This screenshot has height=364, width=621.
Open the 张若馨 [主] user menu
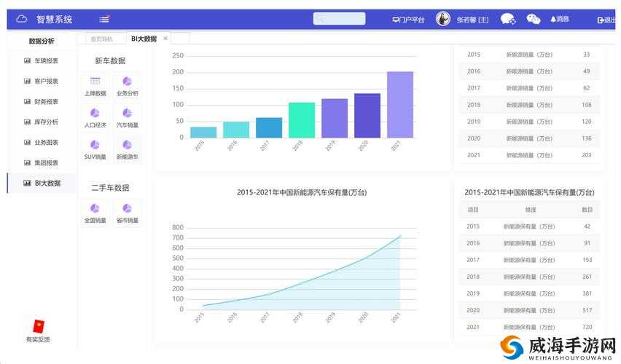(x=472, y=20)
